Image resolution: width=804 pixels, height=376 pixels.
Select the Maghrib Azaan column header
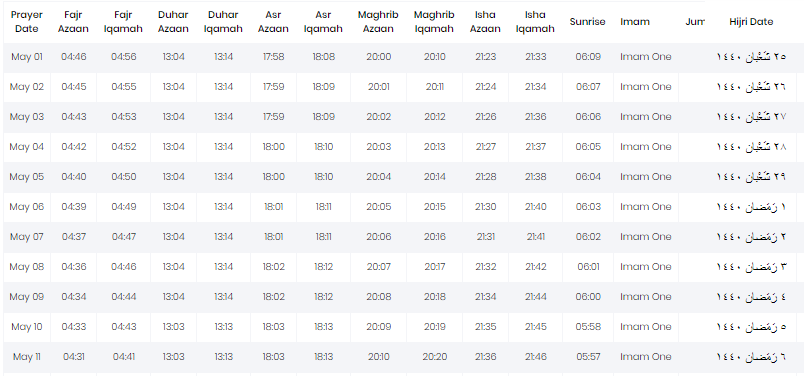click(x=378, y=22)
